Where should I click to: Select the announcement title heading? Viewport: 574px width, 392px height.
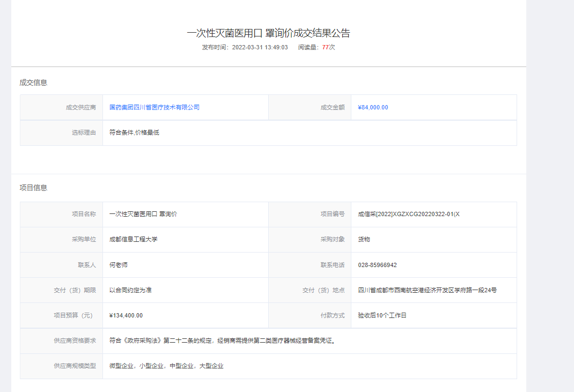point(268,33)
